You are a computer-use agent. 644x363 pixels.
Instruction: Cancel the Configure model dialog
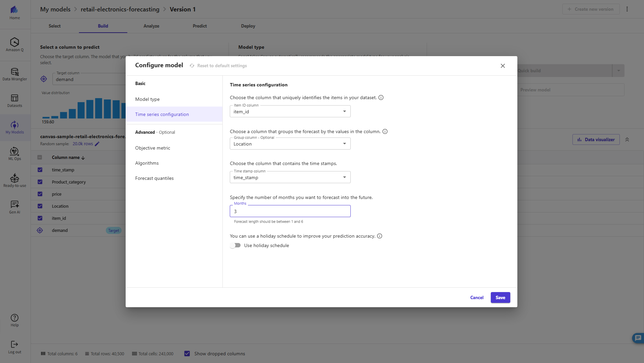click(477, 297)
